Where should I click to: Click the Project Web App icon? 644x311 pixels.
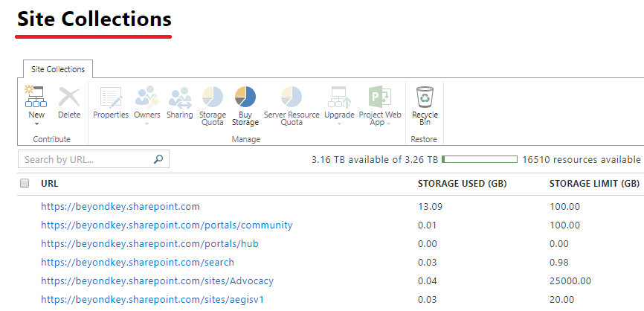point(380,97)
